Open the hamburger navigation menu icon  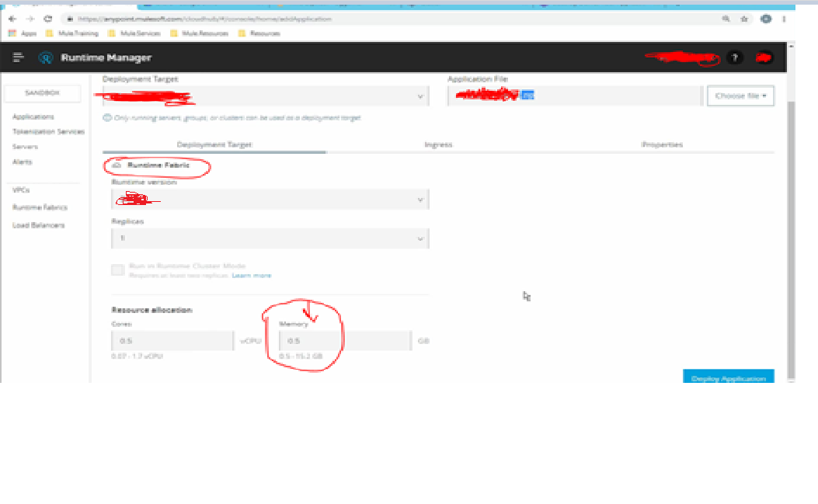pyautogui.click(x=19, y=57)
